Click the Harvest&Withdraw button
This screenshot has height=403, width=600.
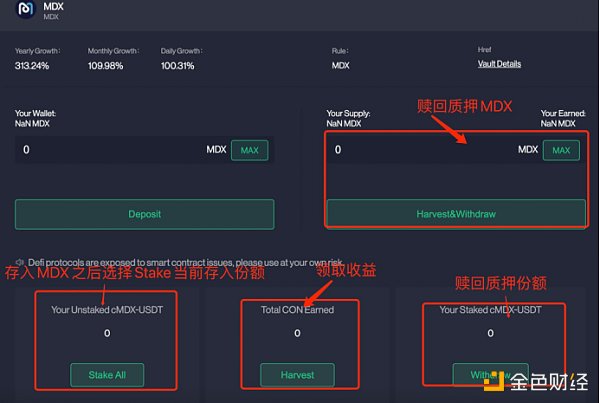456,214
